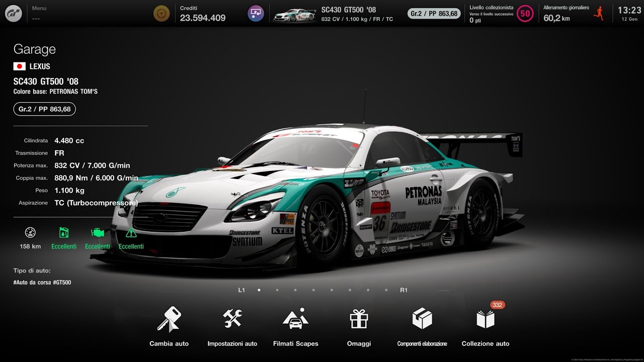Screen dimensions: 644x362
Task: Click the 332 notification badge
Action: (x=498, y=305)
